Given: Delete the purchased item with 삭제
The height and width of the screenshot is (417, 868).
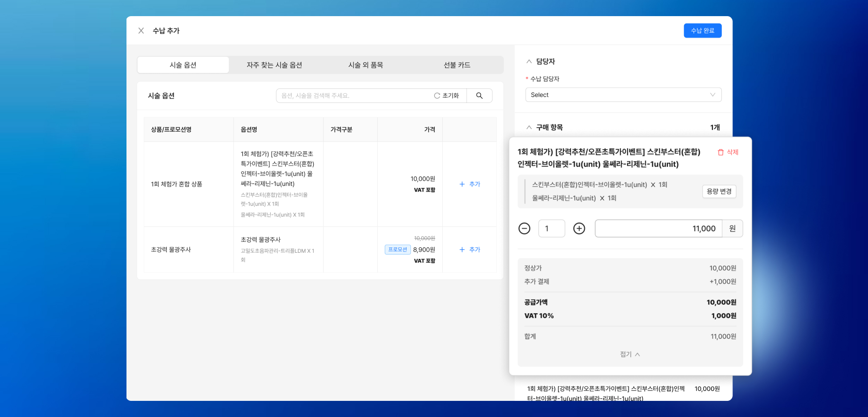Looking at the screenshot, I should 728,152.
